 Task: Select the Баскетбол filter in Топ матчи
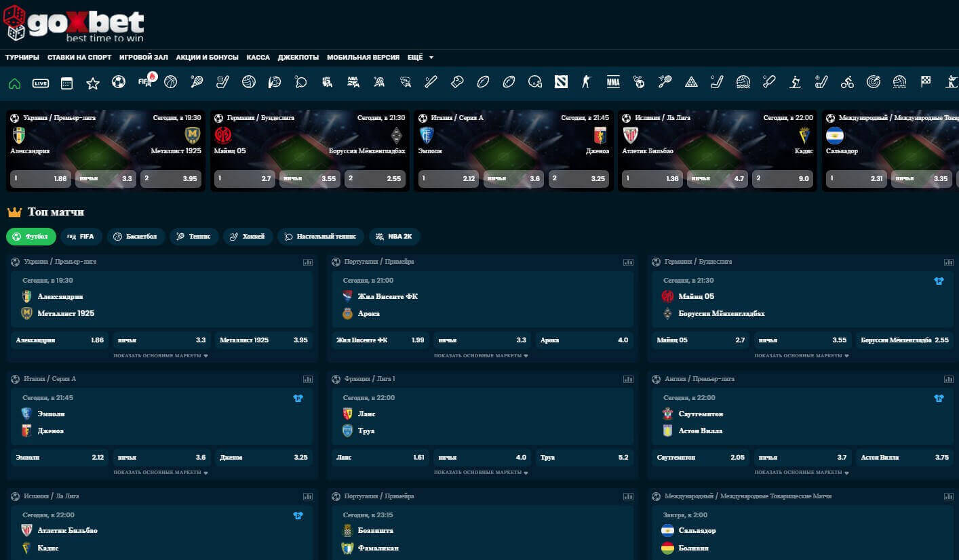tap(136, 237)
